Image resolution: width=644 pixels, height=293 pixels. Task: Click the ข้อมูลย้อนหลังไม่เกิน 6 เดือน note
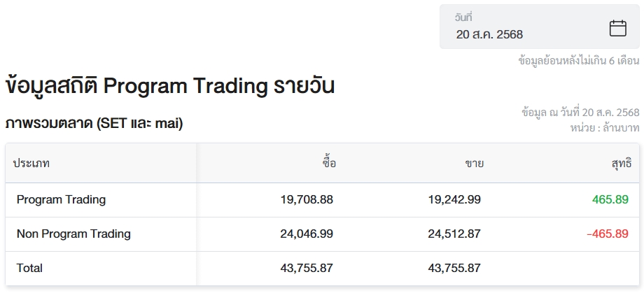coord(579,61)
